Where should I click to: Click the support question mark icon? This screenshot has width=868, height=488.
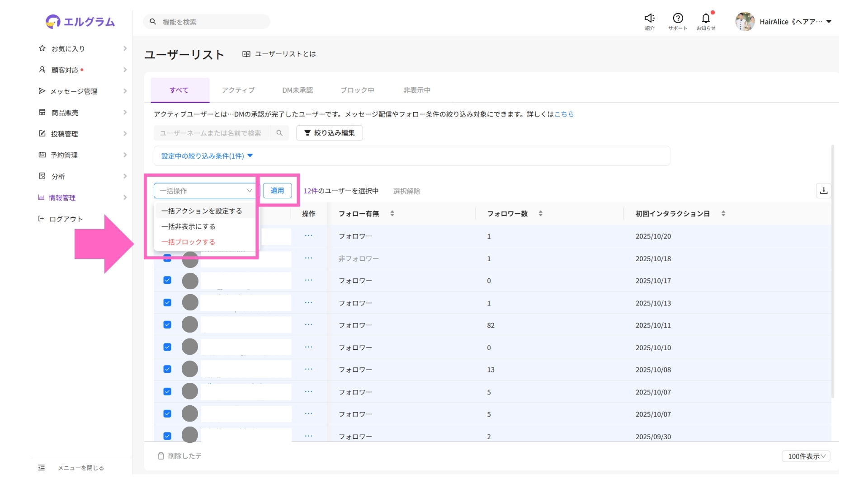(677, 19)
